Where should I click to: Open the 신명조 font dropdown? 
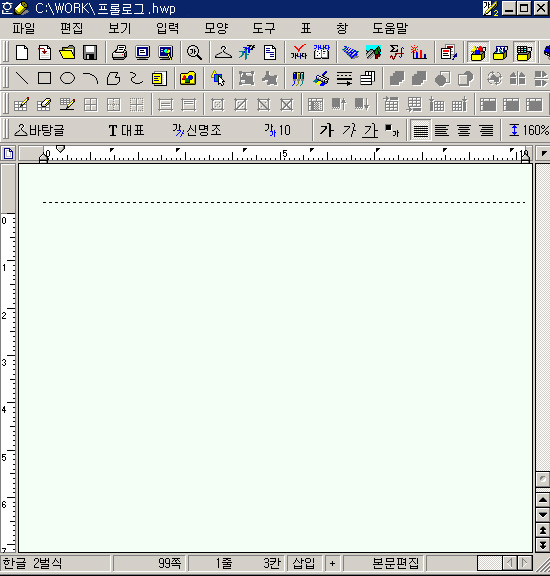point(197,130)
